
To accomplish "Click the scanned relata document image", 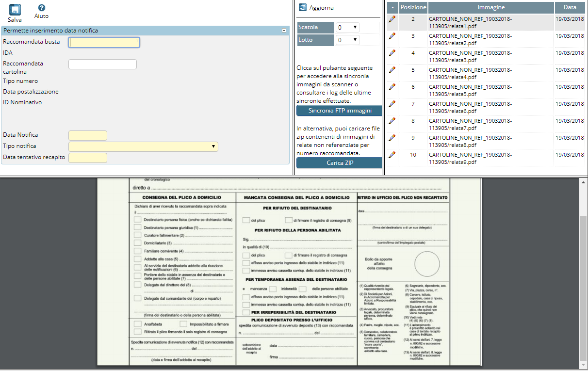I will tap(289, 272).
